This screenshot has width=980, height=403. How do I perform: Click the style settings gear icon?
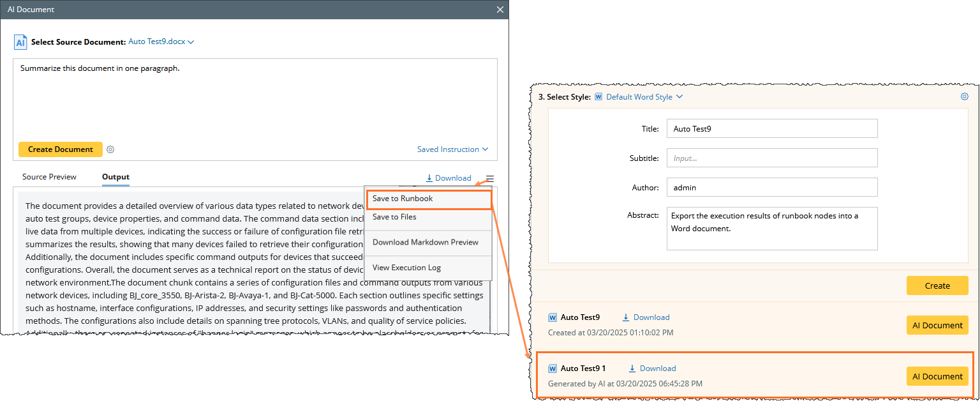964,97
